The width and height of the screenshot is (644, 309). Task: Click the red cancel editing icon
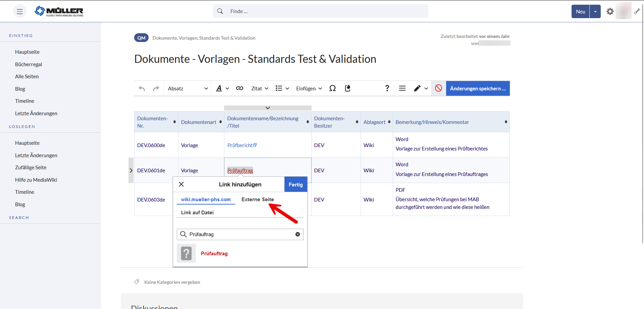(x=438, y=88)
